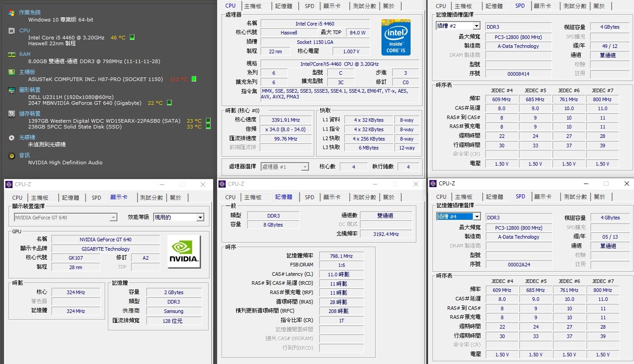The image size is (634, 364).
Task: Open the 音訊 section link in Speccy
Action: [x=25, y=155]
